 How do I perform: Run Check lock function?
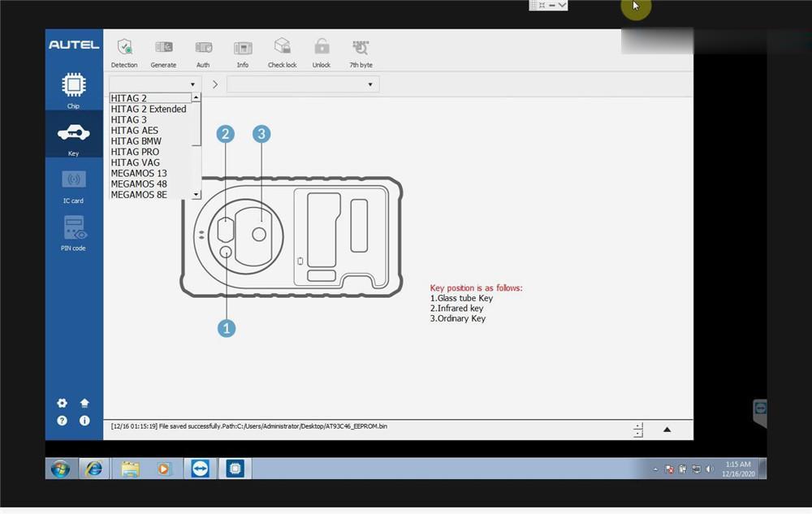pos(283,53)
